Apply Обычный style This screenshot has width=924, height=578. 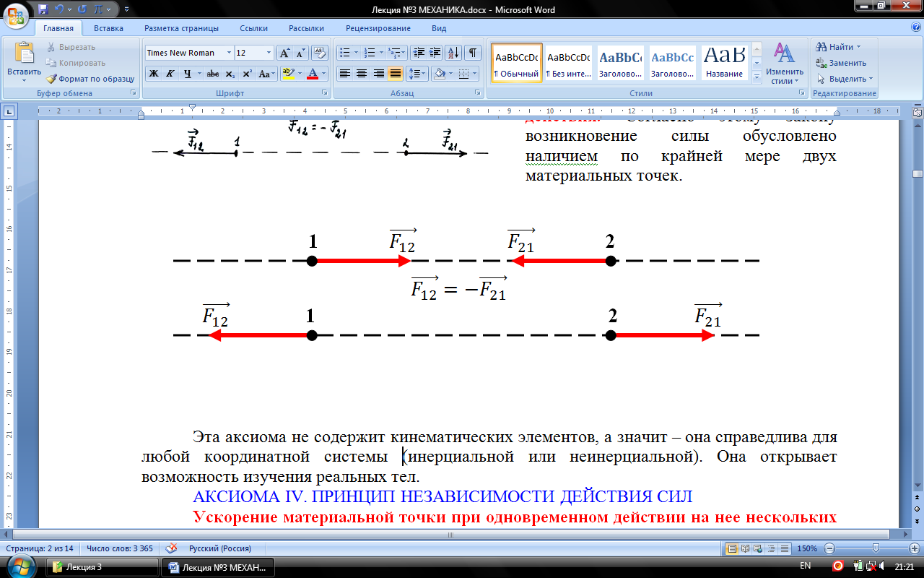(517, 64)
